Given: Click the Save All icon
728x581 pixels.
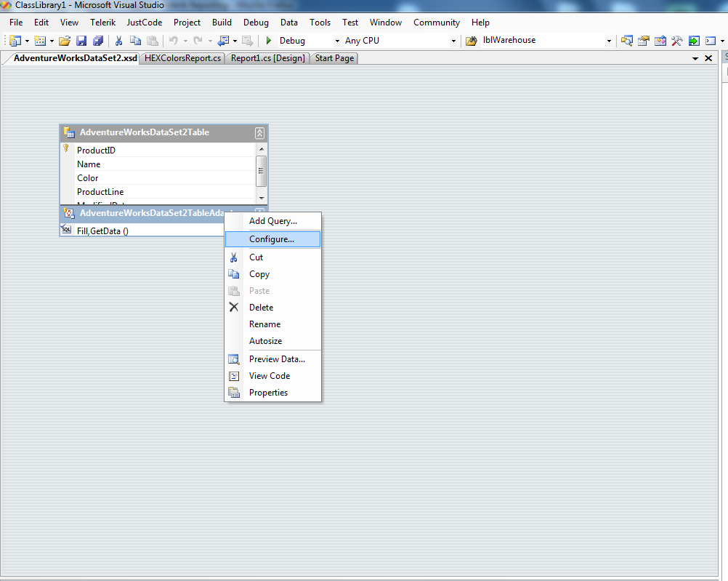Looking at the screenshot, I should (98, 41).
